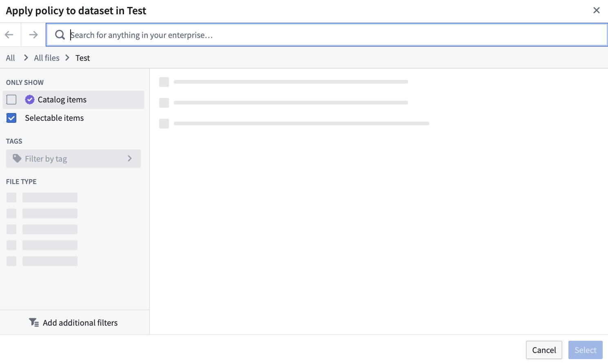The image size is (608, 364).
Task: Go to the All breadcrumb
Action: click(11, 58)
